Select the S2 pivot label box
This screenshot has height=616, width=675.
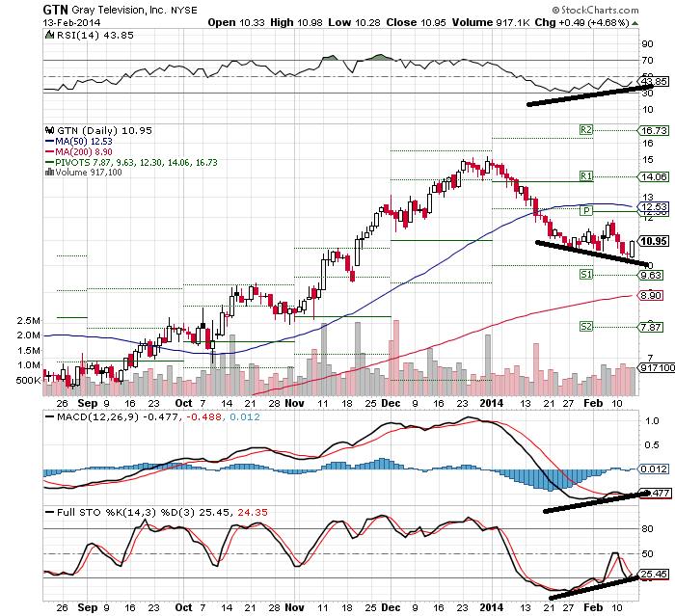point(586,326)
